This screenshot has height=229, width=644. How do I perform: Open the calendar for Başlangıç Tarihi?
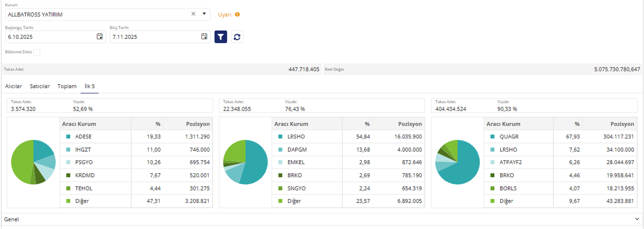[99, 36]
